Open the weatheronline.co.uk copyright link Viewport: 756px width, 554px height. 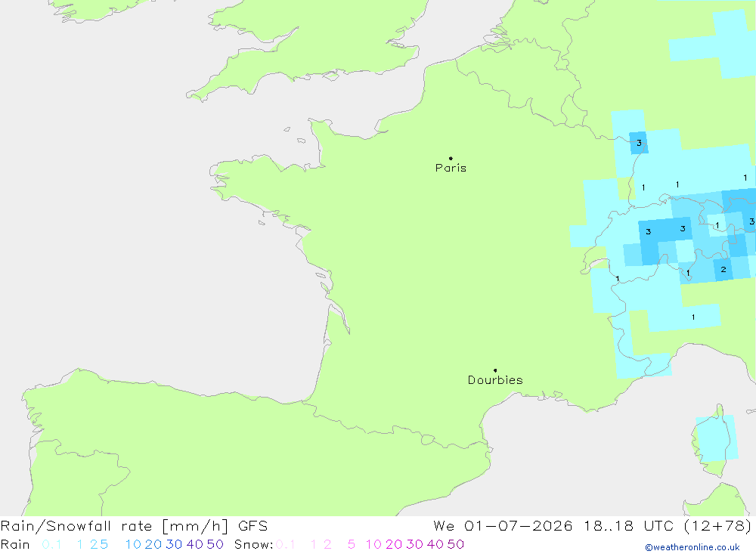692,547
